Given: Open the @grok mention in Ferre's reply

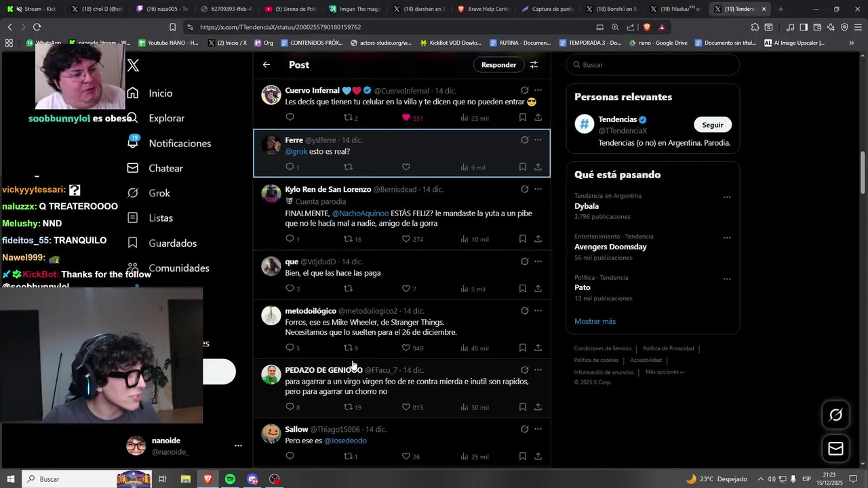Looking at the screenshot, I should (296, 152).
